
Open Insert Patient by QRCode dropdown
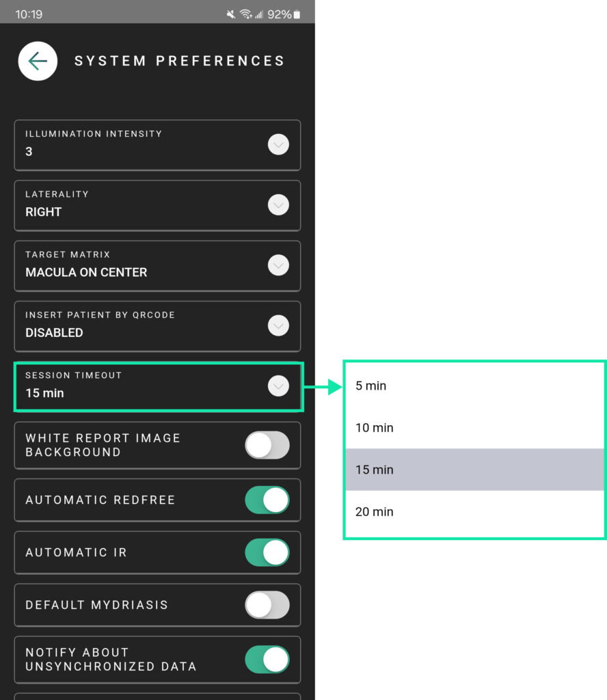click(157, 326)
